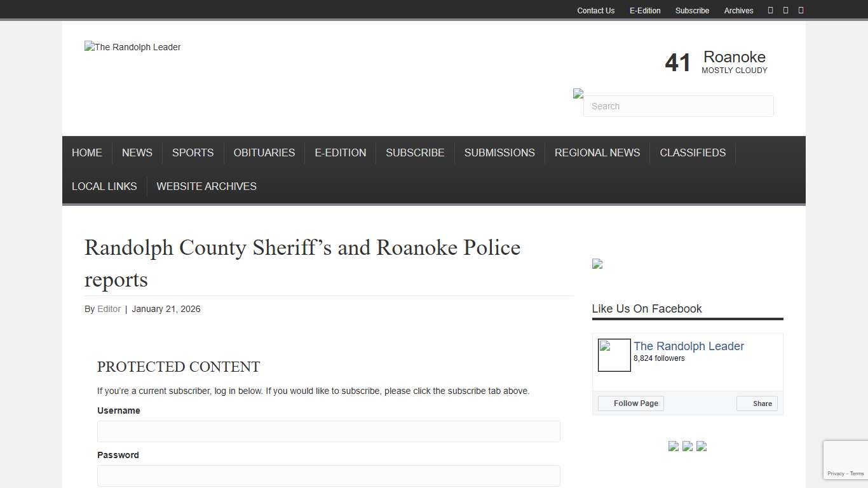Click the Randolph Leader Facebook page thumbnail
868x488 pixels.
614,355
